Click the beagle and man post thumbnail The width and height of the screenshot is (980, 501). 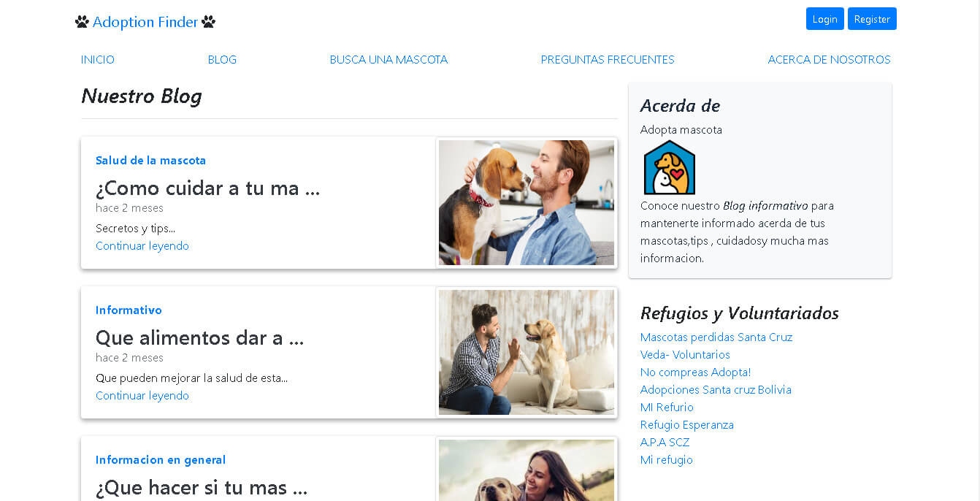[527, 202]
